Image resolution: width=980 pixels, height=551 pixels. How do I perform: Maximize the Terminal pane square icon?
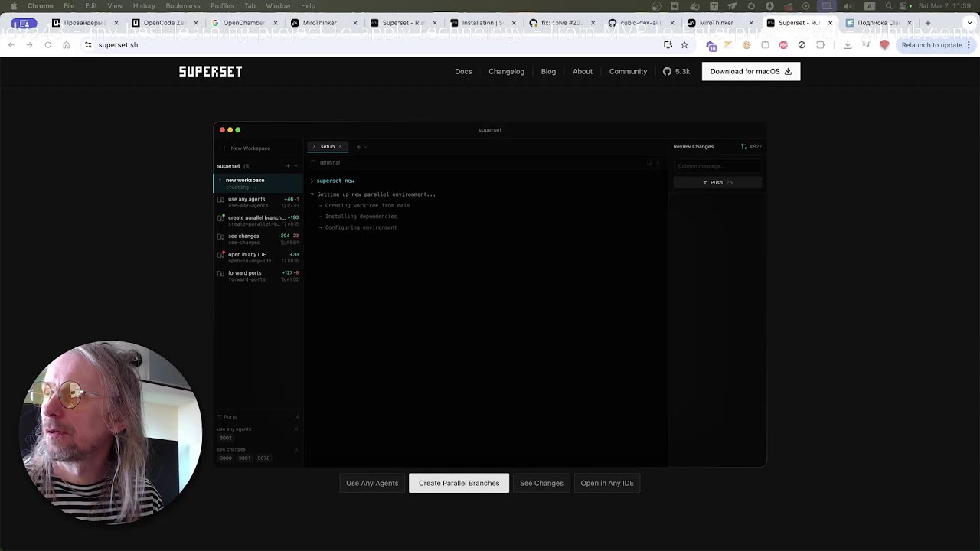649,162
